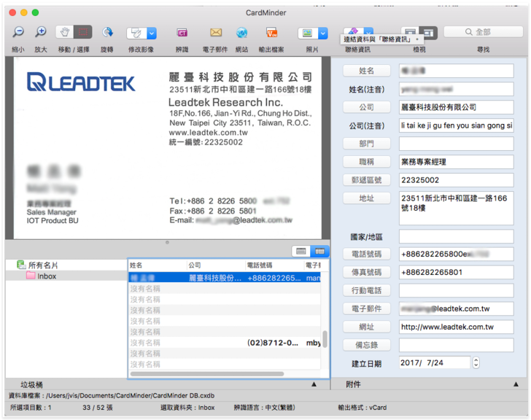Click the 地址 field label button
Image resolution: width=531 pixels, height=420 pixels.
pyautogui.click(x=367, y=198)
